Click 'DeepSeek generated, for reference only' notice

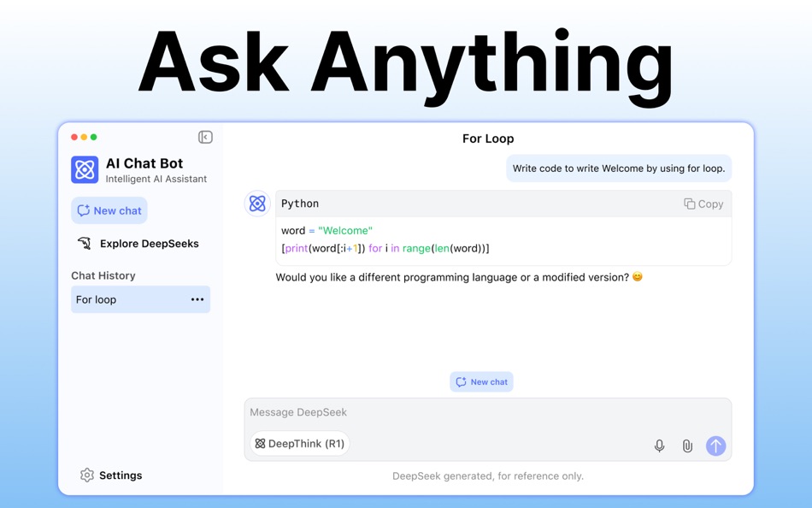(x=488, y=476)
